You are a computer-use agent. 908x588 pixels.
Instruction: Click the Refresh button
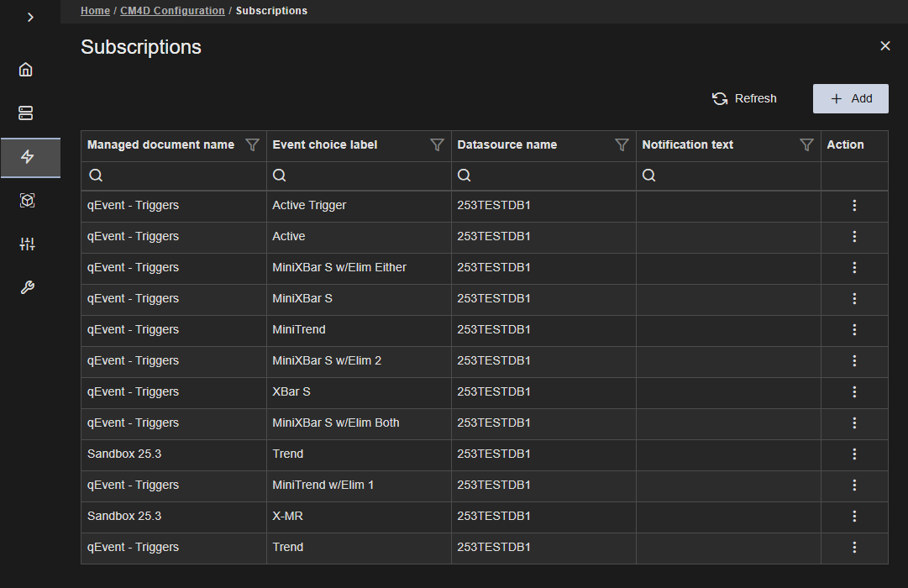click(745, 99)
